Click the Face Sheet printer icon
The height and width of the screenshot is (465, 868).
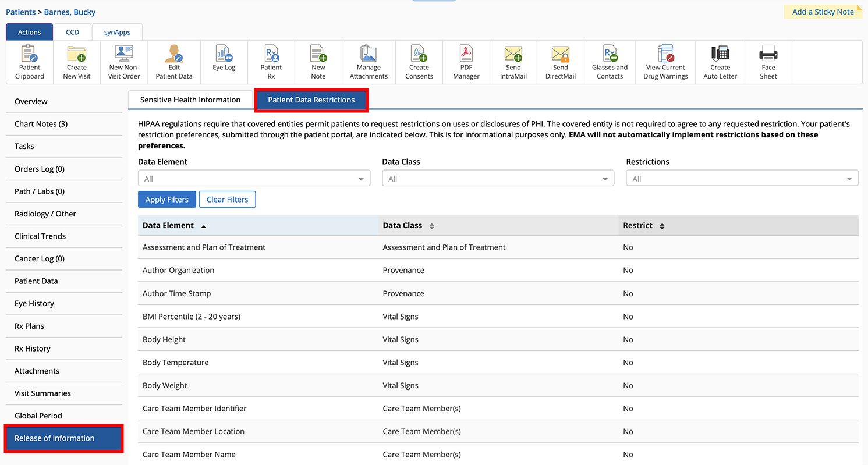(x=768, y=62)
